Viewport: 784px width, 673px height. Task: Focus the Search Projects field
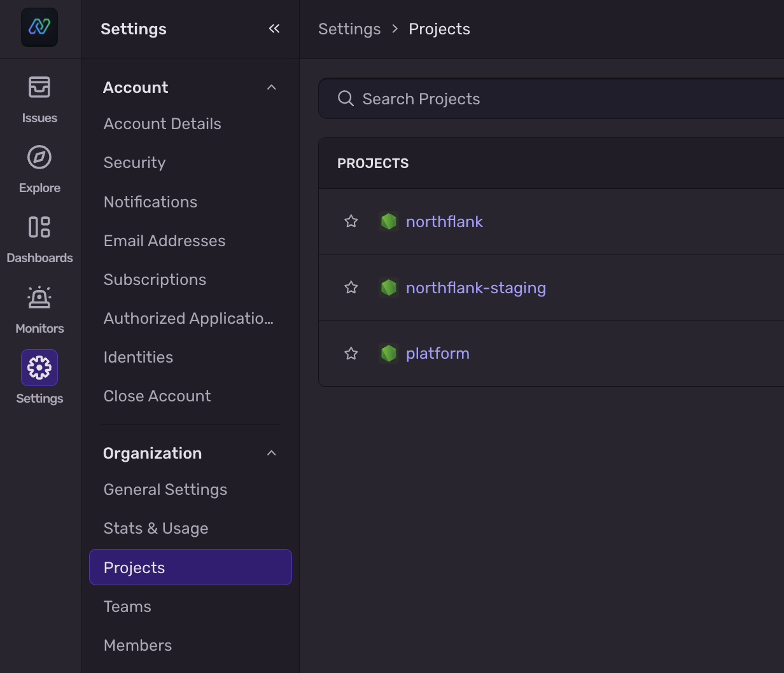(x=551, y=99)
